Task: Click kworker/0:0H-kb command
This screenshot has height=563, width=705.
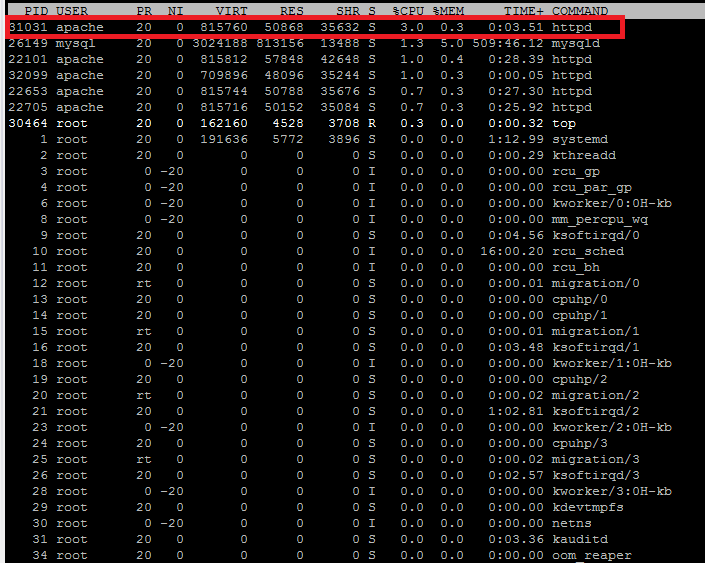Action: tap(612, 203)
